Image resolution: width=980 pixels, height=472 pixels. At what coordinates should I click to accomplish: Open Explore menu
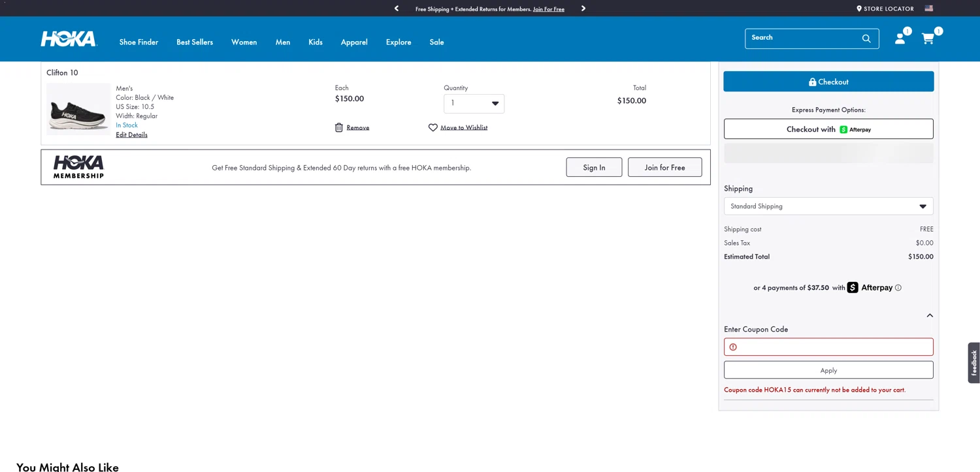399,42
